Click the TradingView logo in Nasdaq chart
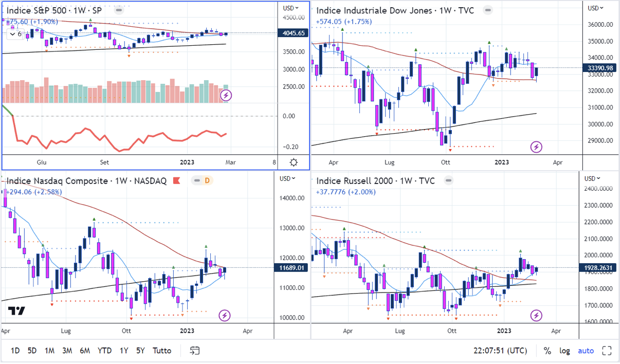This screenshot has height=364, width=620. [17, 312]
